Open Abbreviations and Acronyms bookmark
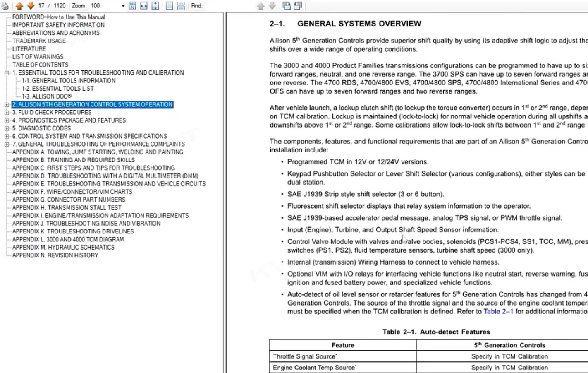Image resolution: width=588 pixels, height=373 pixels. [x=56, y=33]
